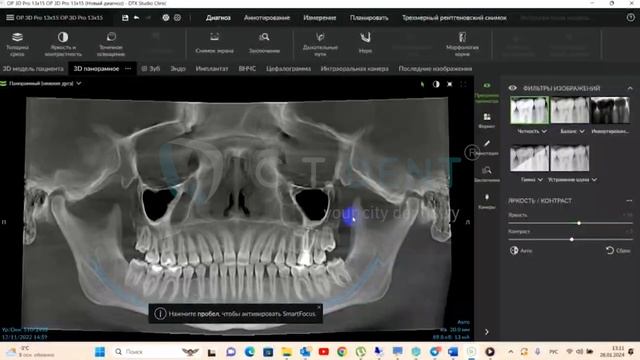Click the Save diskette icon
Viewport: 640px width, 360px height.
125,18
